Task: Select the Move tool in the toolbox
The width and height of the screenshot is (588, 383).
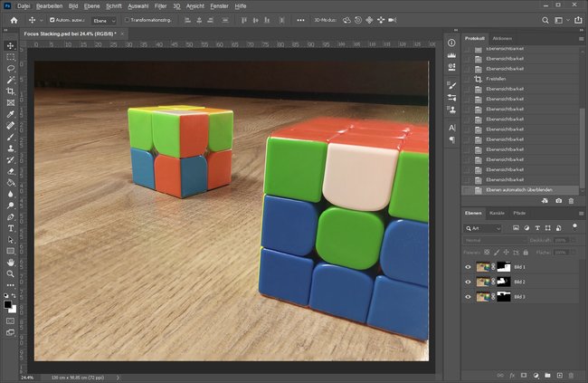Action: (11, 46)
